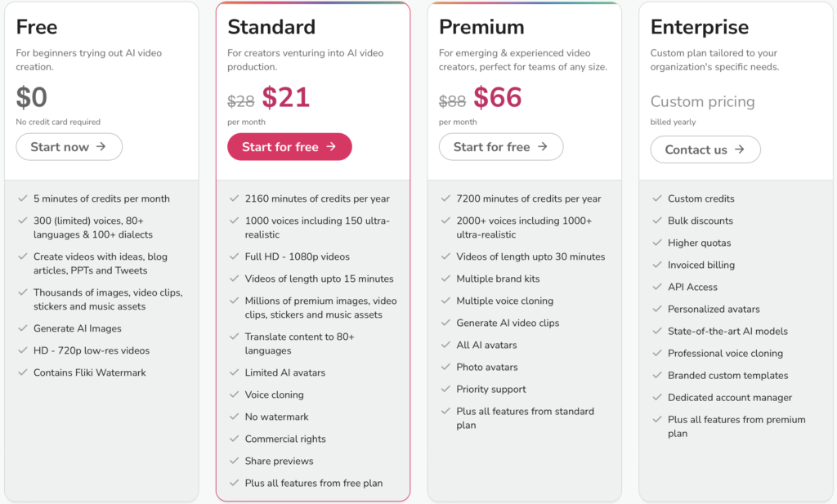
Task: Click the checkmark next to Voice cloning
Action: tap(234, 395)
